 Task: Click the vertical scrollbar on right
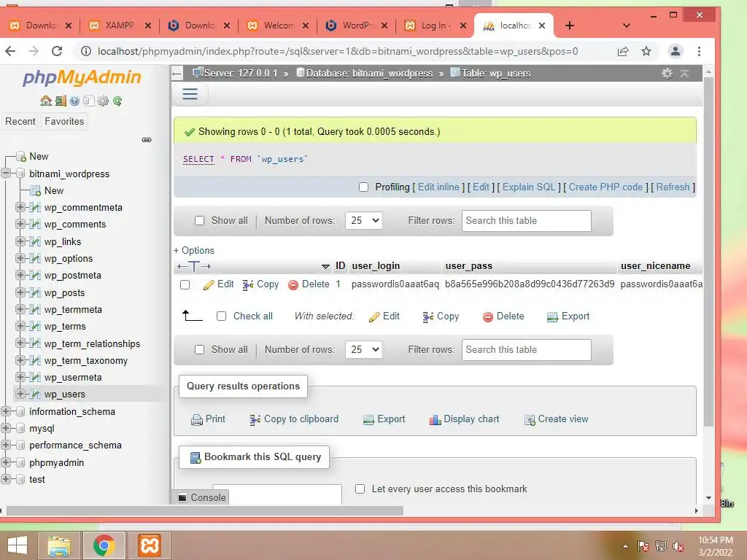(708, 252)
